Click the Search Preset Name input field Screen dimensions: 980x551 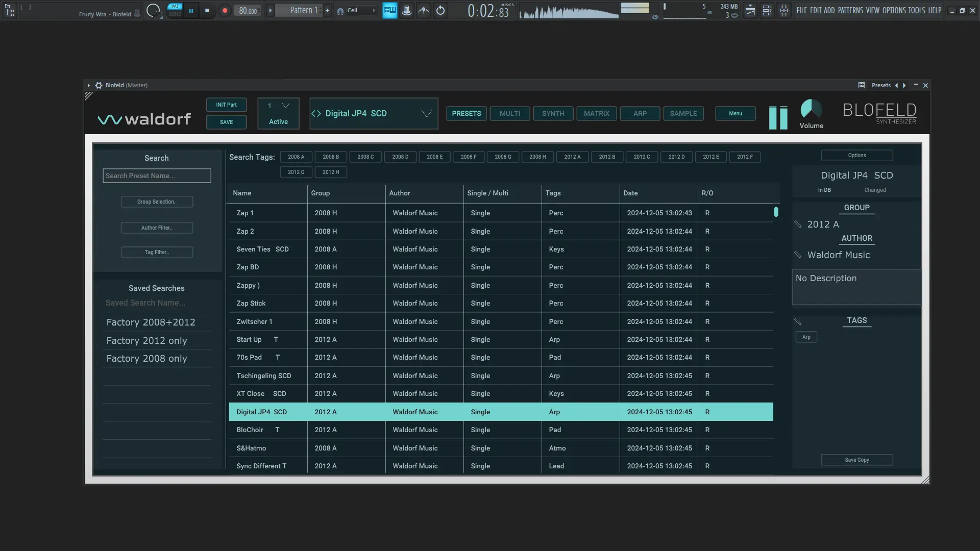(x=157, y=176)
